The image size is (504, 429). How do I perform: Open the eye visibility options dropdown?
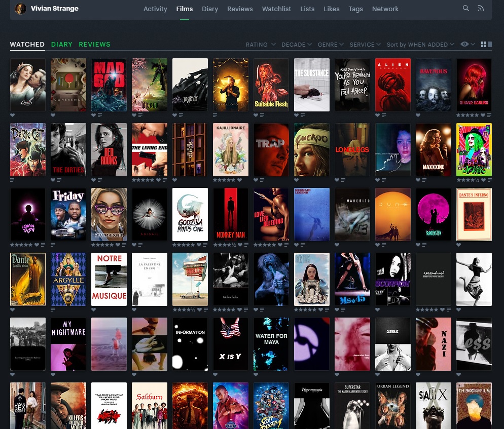tap(467, 44)
